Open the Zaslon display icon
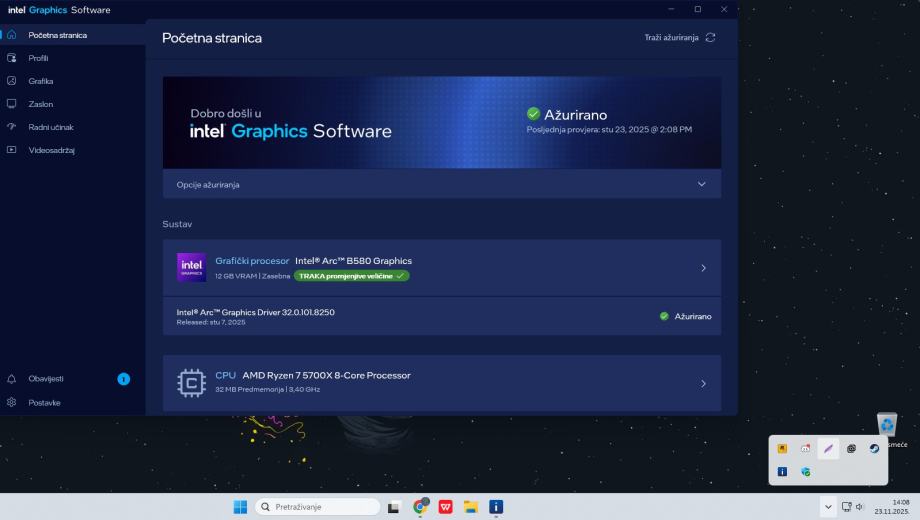This screenshot has width=920, height=520. [11, 104]
